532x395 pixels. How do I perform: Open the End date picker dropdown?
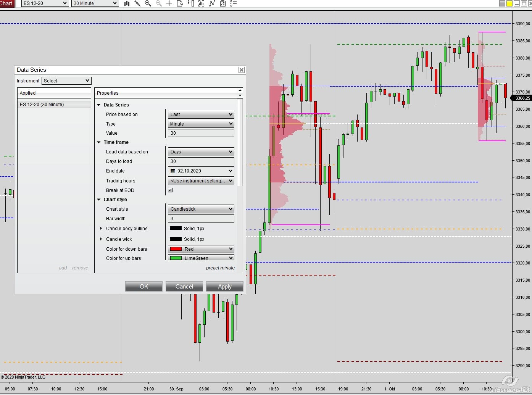201,171
